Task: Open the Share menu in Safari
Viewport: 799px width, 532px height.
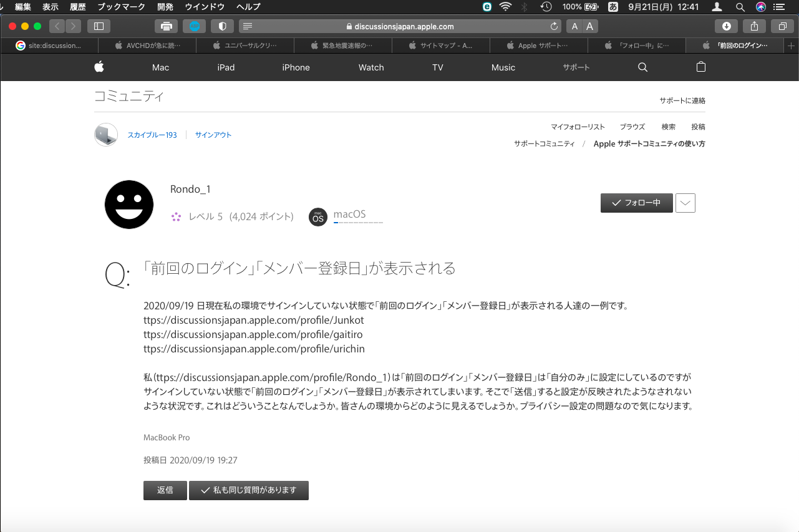Action: point(754,26)
